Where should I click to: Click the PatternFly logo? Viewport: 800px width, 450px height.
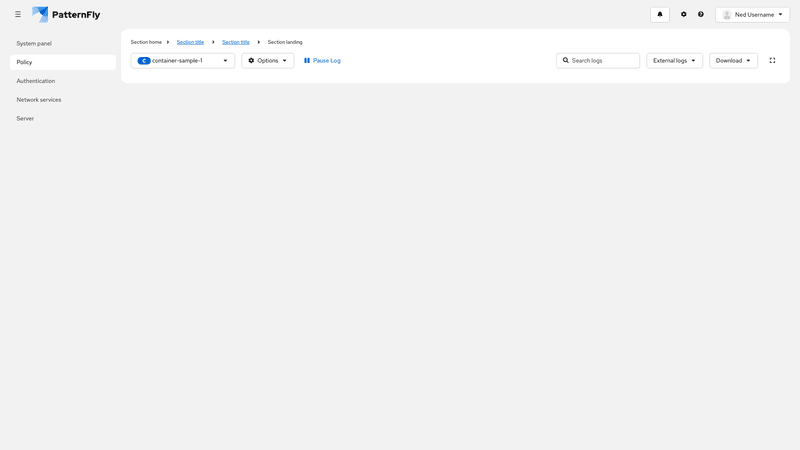tap(66, 15)
